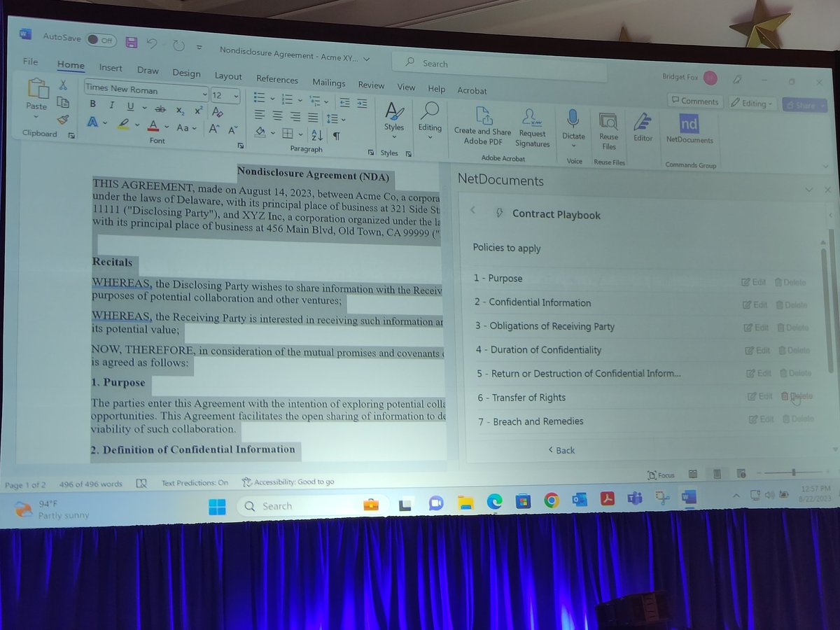Toggle Bold formatting
The width and height of the screenshot is (840, 630).
(92, 105)
